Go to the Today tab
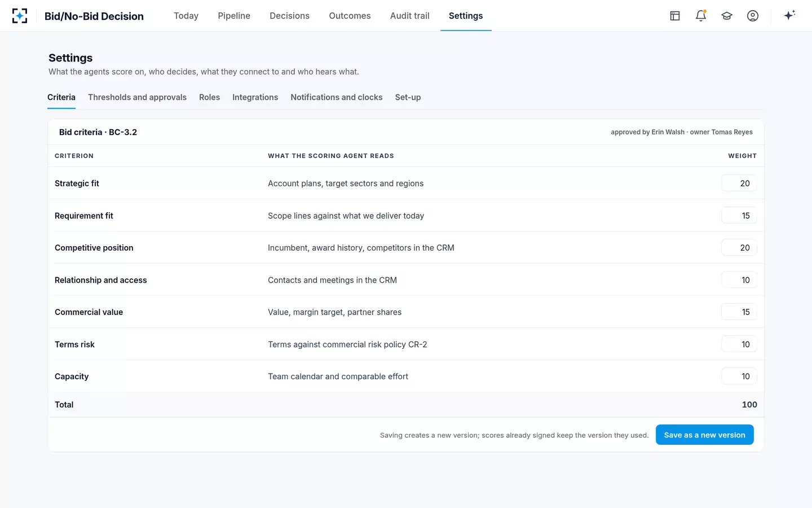 (186, 16)
